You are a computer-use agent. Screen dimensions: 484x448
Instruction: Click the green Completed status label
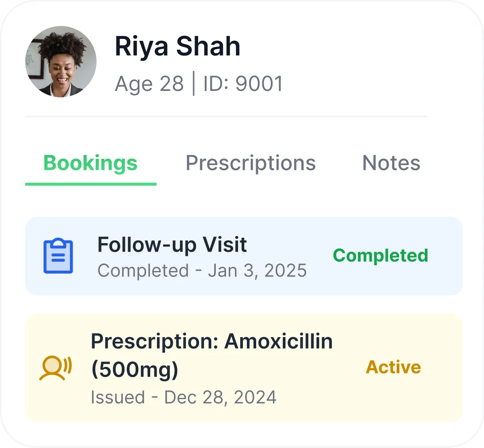coord(380,255)
